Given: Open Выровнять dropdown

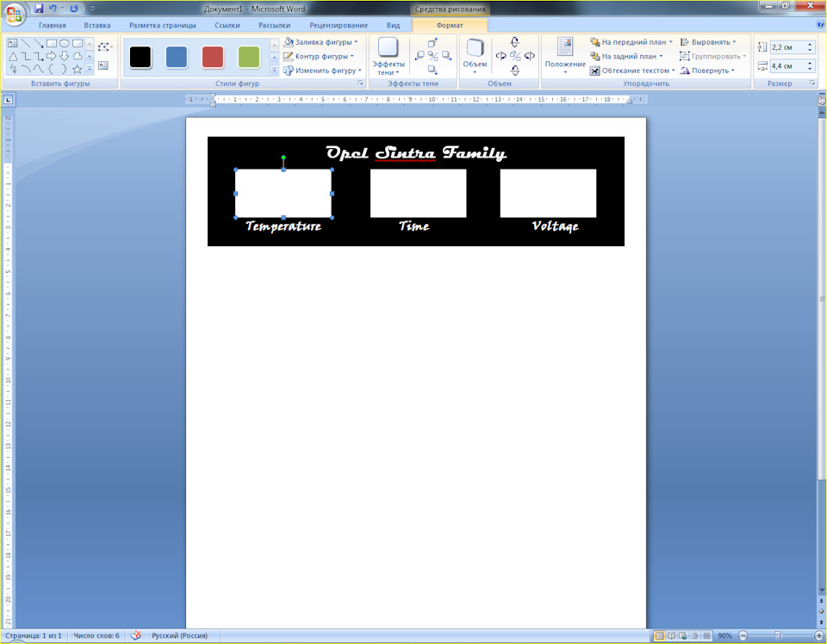Looking at the screenshot, I should pos(708,42).
